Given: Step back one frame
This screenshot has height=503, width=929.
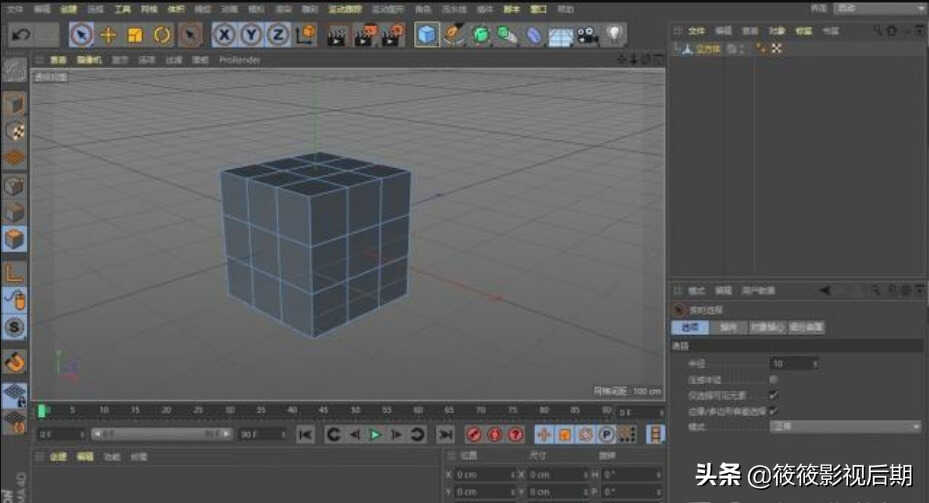Looking at the screenshot, I should tap(354, 435).
